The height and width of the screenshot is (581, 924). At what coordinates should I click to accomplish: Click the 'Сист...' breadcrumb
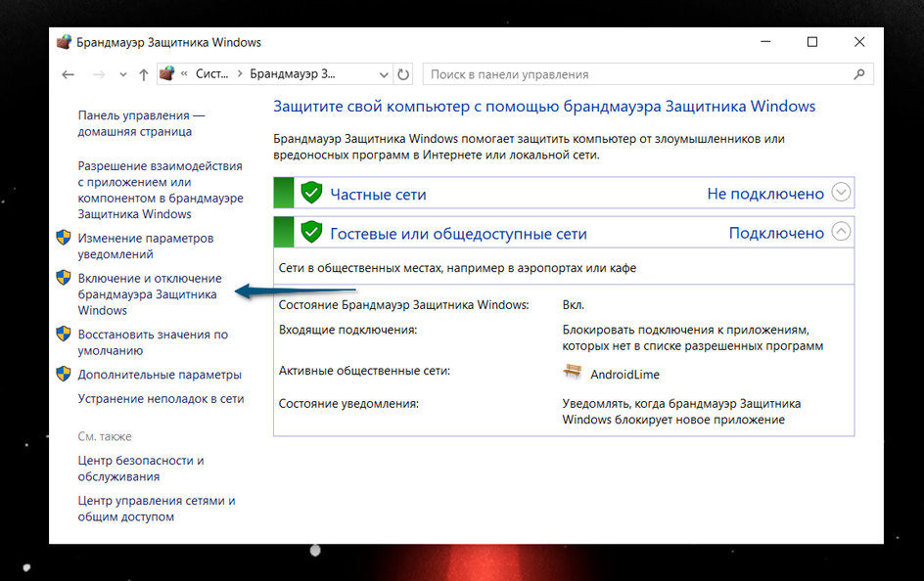(211, 74)
